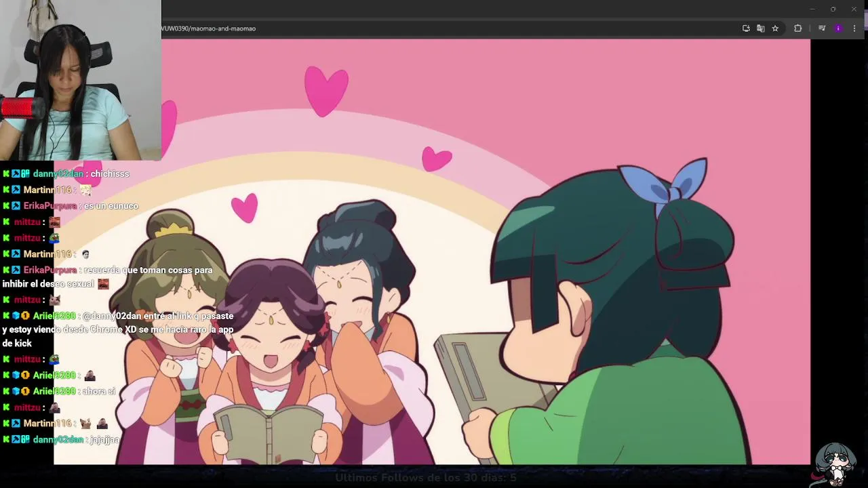868x488 pixels.
Task: Close the Chrome browser window
Action: coord(854,9)
